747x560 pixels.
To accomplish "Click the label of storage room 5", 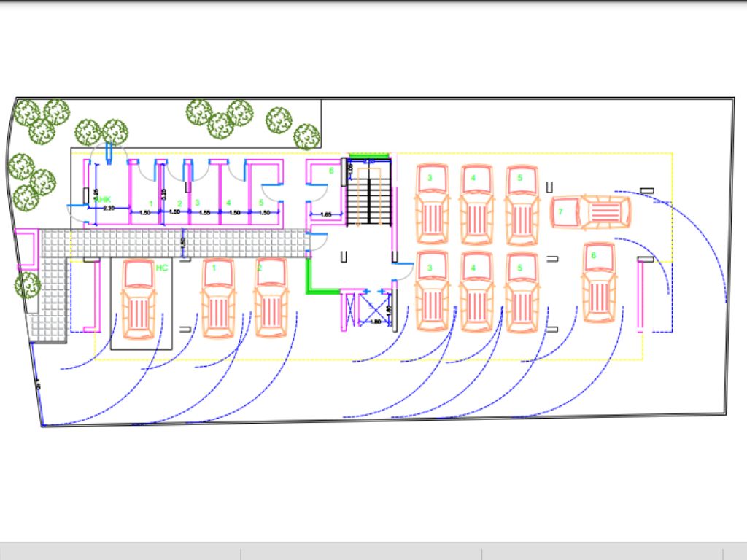I will (x=260, y=202).
